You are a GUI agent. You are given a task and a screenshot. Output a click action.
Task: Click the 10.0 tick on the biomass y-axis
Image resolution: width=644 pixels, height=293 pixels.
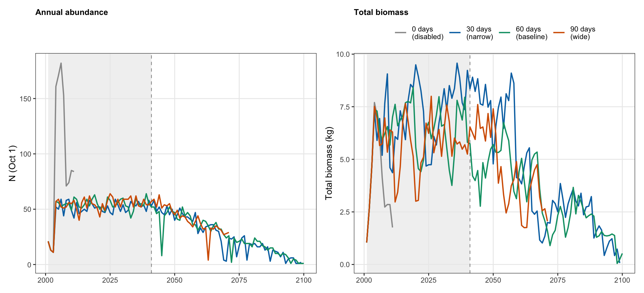pos(343,54)
